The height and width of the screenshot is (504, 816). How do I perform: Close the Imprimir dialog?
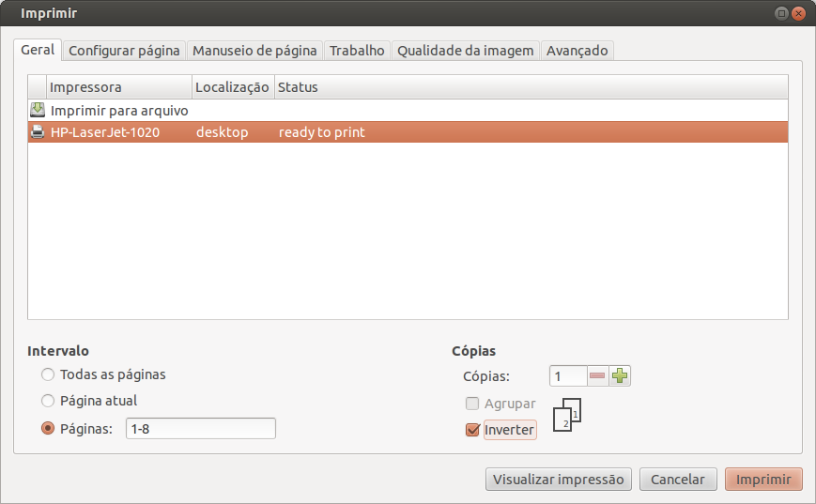point(798,13)
